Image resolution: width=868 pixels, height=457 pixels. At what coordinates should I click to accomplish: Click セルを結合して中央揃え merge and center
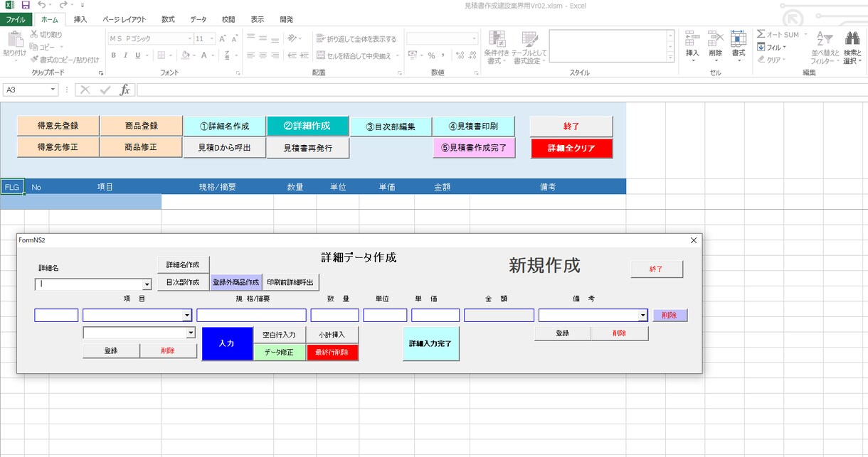point(354,55)
